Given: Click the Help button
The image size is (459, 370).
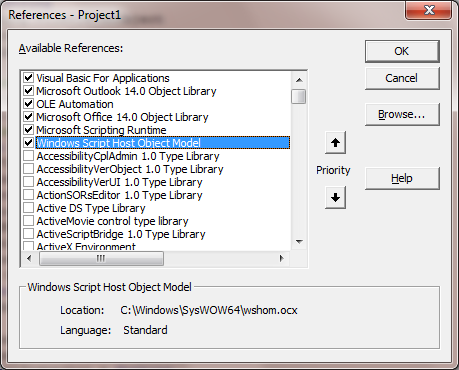Looking at the screenshot, I should click(402, 179).
